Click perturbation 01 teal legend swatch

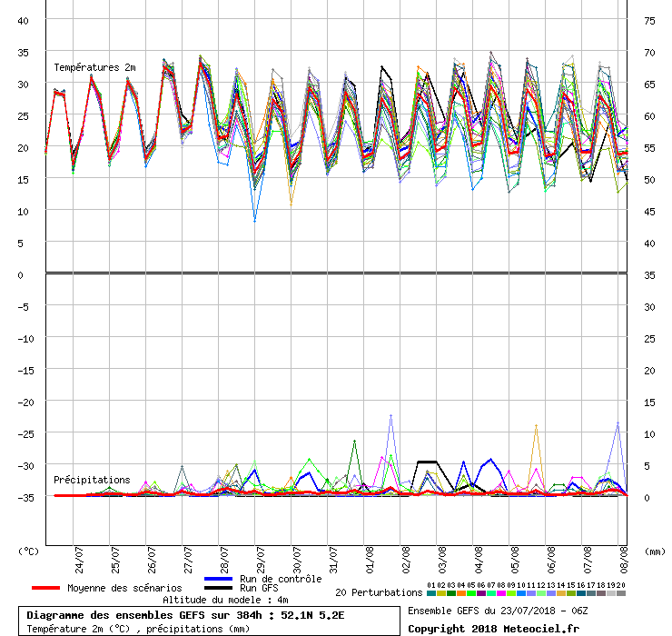click(431, 593)
